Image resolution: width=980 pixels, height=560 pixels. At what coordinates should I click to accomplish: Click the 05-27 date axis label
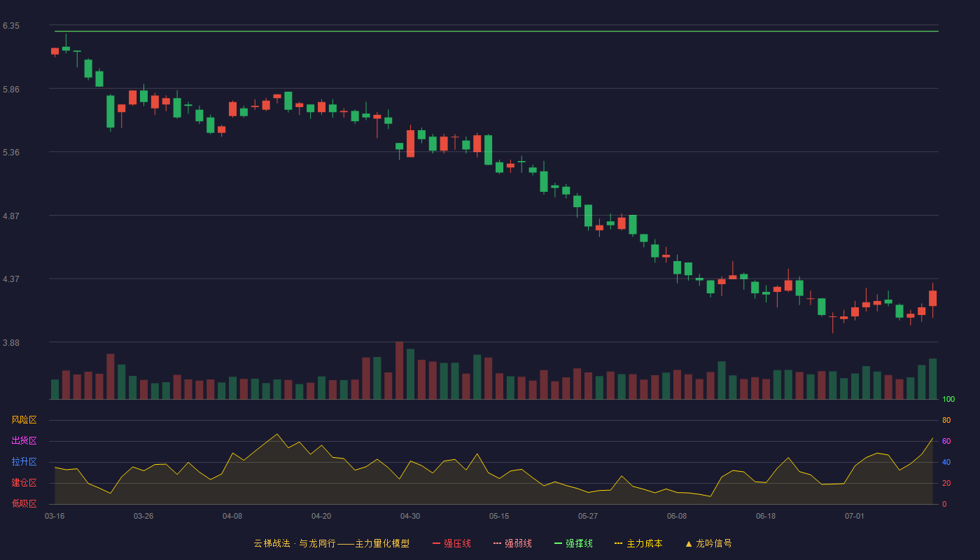click(588, 516)
